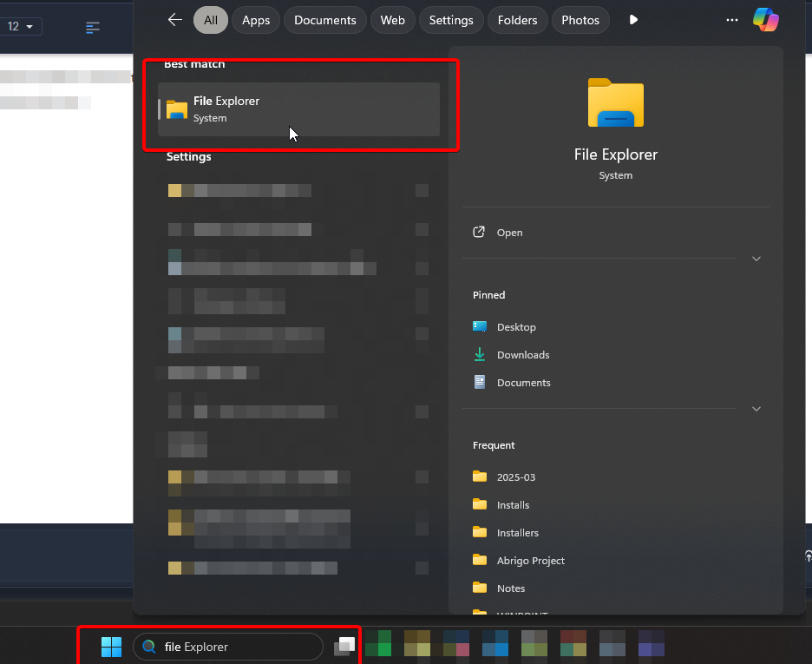The width and height of the screenshot is (812, 664).
Task: Click the folder icon beside Abrigo Project
Action: tap(480, 560)
